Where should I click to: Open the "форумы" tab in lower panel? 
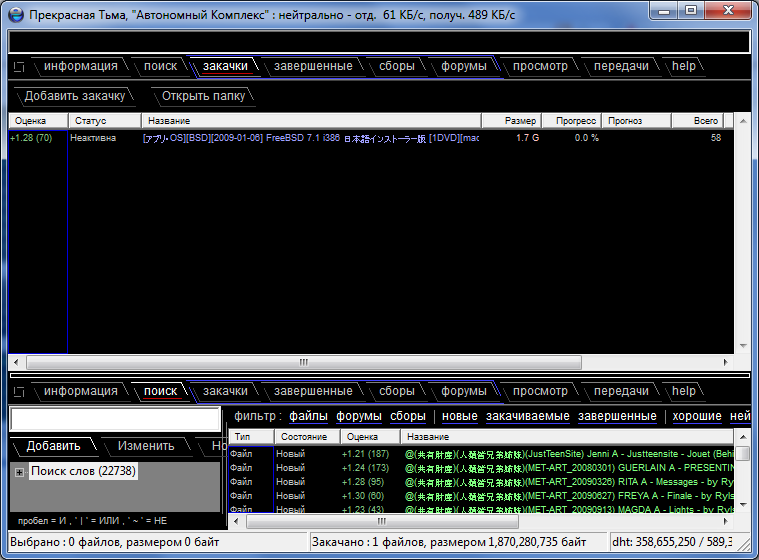pos(463,391)
